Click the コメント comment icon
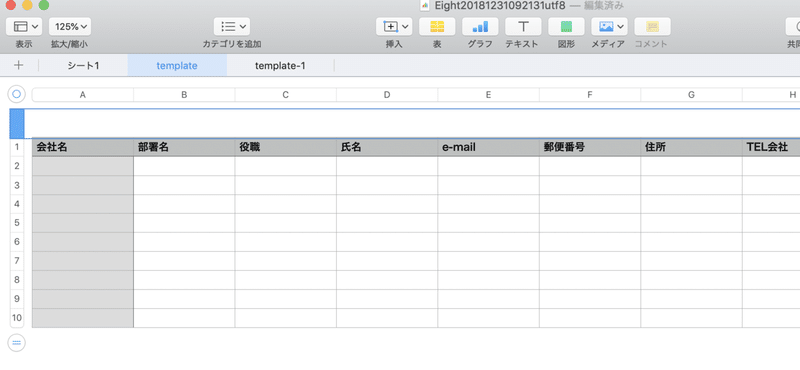 [653, 27]
